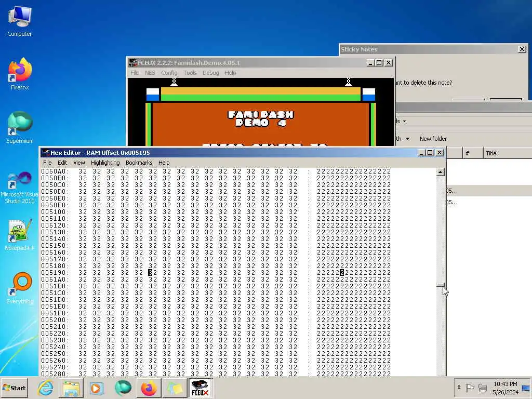
Task: Open FCEUX Debug menu
Action: [x=211, y=73]
